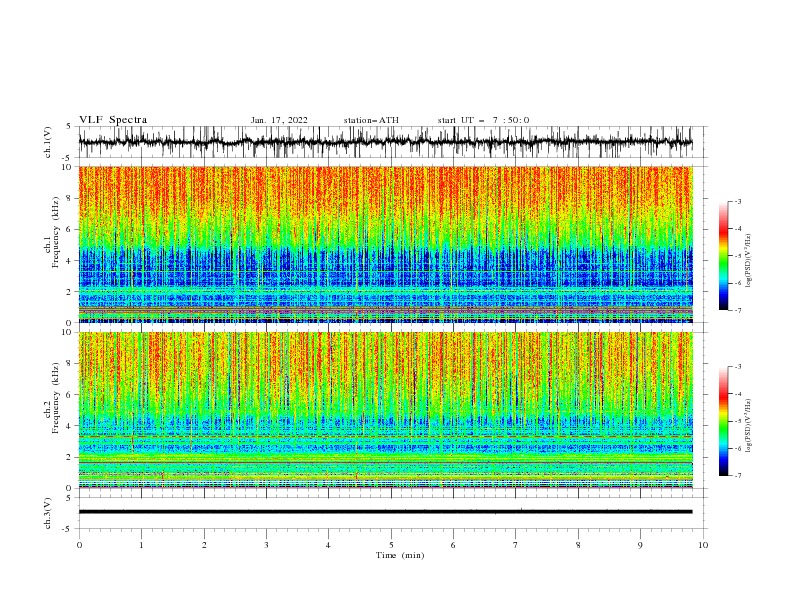Click the 'VLF Spectra' title text
Image resolution: width=792 pixels, height=612 pixels.
click(113, 120)
